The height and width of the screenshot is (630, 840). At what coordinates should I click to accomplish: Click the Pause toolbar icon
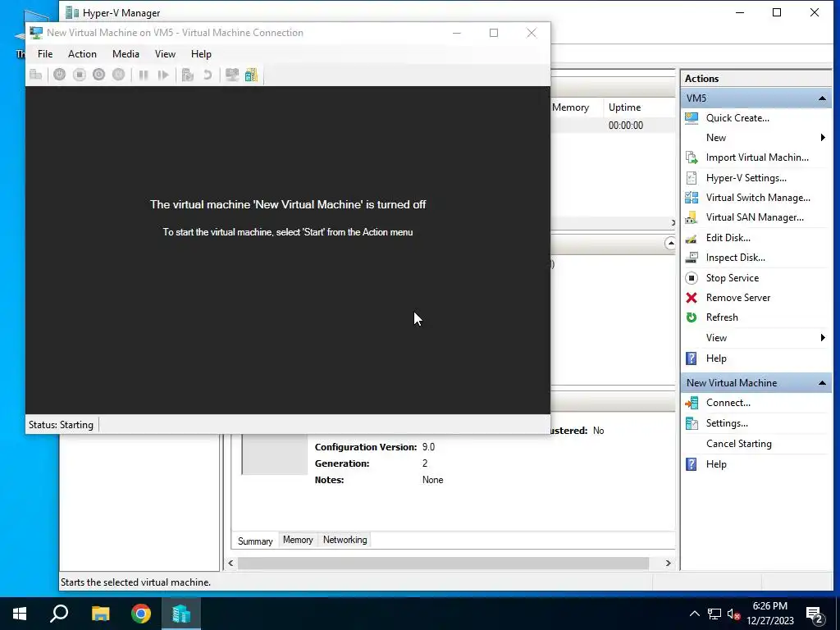[x=144, y=75]
